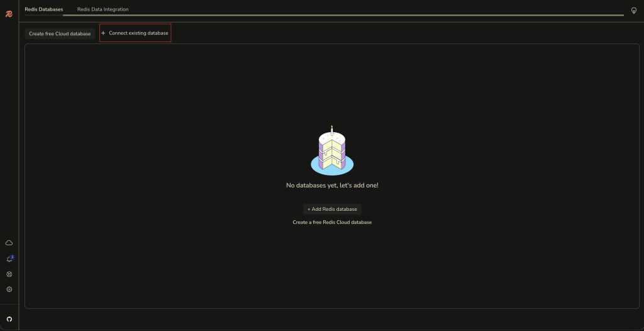Open settings gear icon in sidebar
Viewport: 644px width, 331px height.
[x=9, y=289]
